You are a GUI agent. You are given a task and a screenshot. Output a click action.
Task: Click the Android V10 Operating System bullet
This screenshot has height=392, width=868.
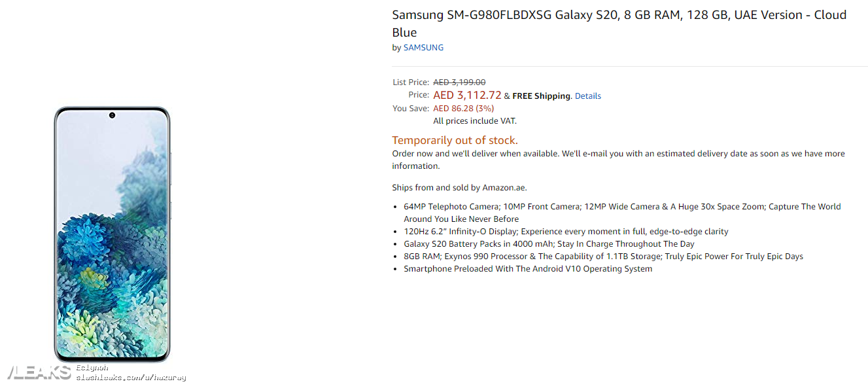pyautogui.click(x=528, y=269)
